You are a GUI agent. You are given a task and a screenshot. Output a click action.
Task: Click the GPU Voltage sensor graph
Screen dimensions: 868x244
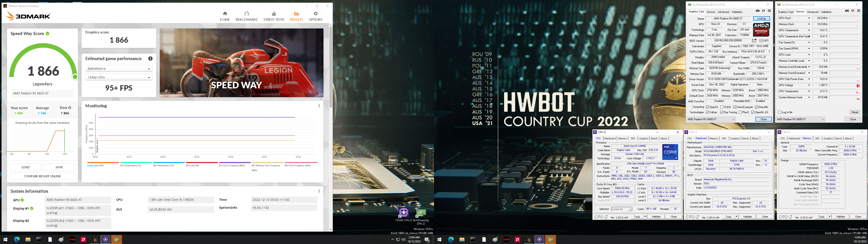tap(845, 85)
